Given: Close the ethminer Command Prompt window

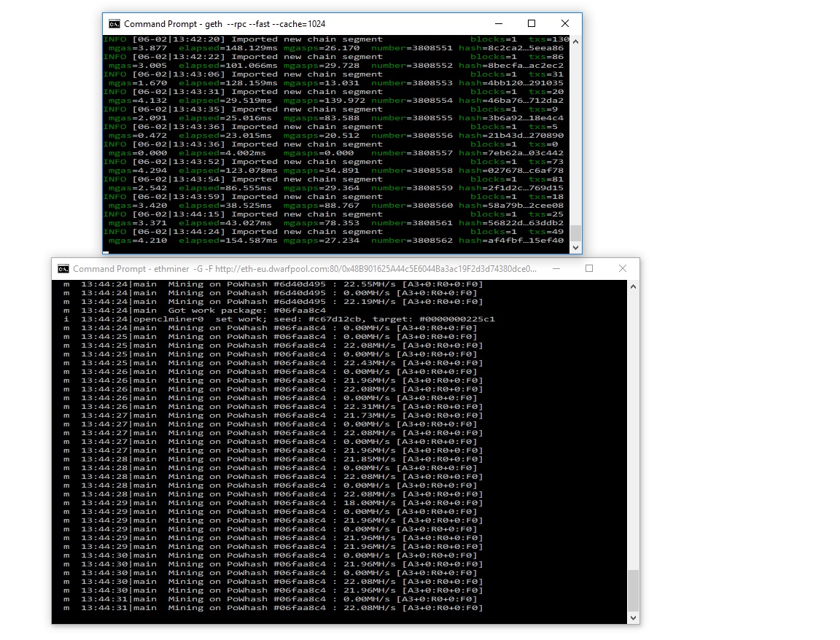Looking at the screenshot, I should coord(623,268).
